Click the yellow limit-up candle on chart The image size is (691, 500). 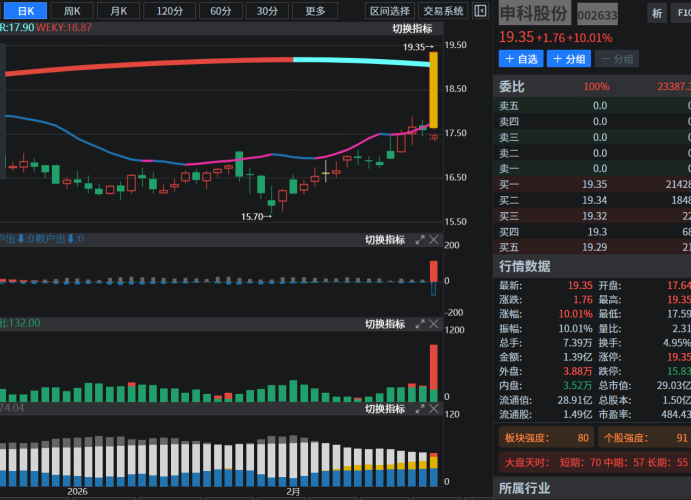[434, 90]
